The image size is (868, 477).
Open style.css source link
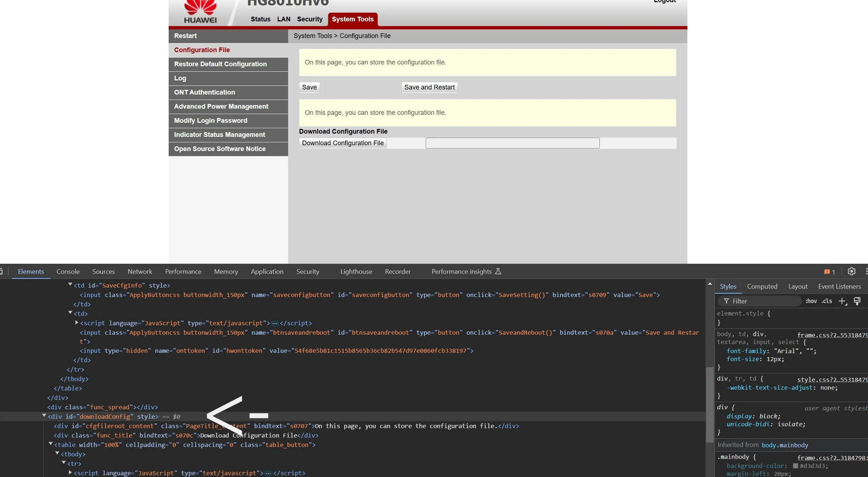coord(832,379)
